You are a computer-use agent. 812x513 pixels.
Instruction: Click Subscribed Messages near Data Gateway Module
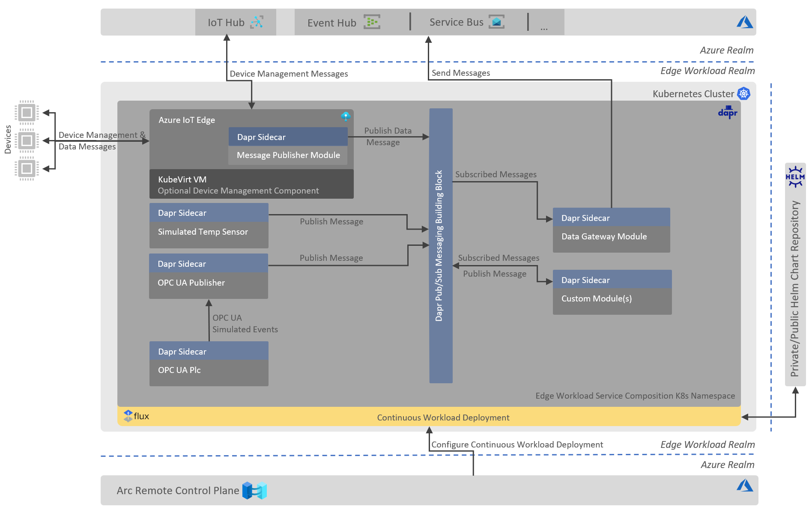tap(496, 174)
